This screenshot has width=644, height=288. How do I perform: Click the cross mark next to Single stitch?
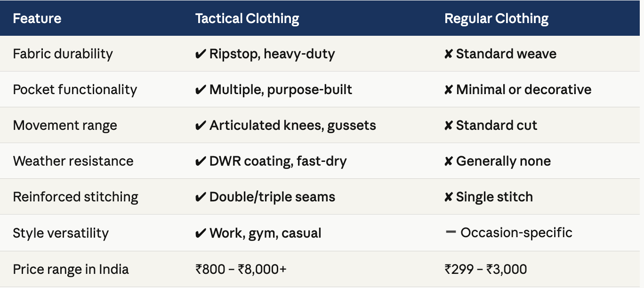point(449,197)
